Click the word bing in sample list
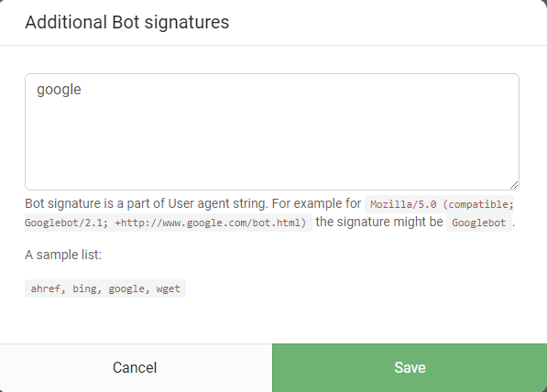The width and height of the screenshot is (547, 392). (x=84, y=289)
